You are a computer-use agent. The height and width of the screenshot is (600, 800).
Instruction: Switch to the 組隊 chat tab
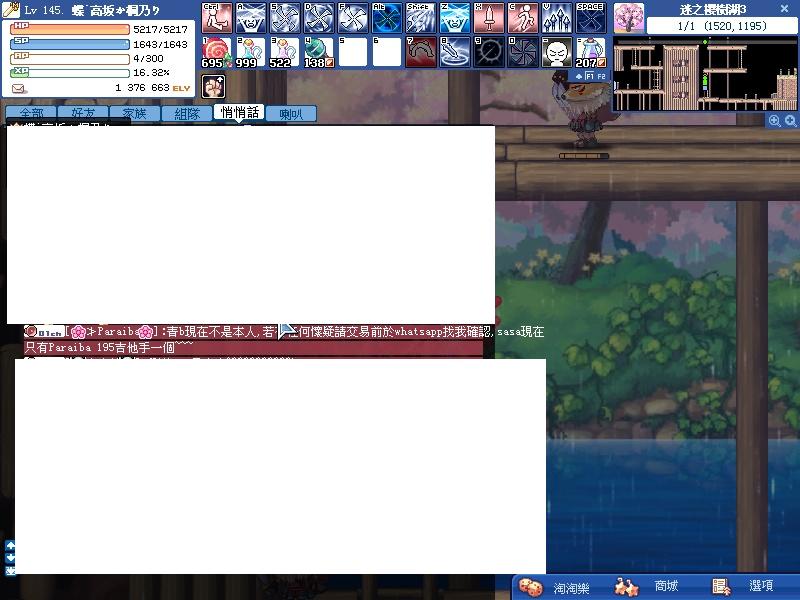coord(187,113)
